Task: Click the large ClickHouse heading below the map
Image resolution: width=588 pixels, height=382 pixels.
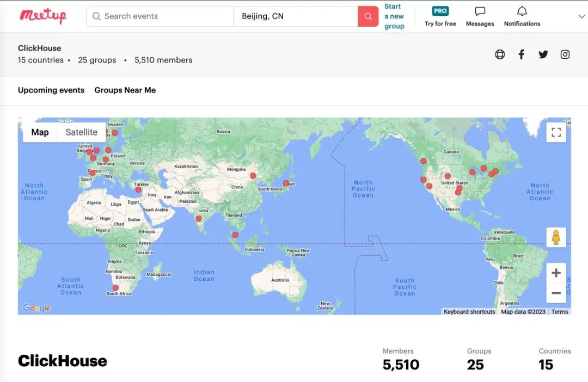Action: [x=62, y=361]
